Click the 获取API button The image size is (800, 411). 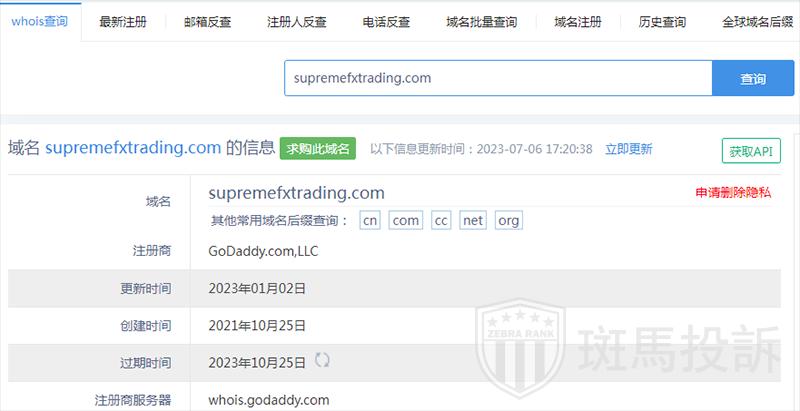[751, 151]
